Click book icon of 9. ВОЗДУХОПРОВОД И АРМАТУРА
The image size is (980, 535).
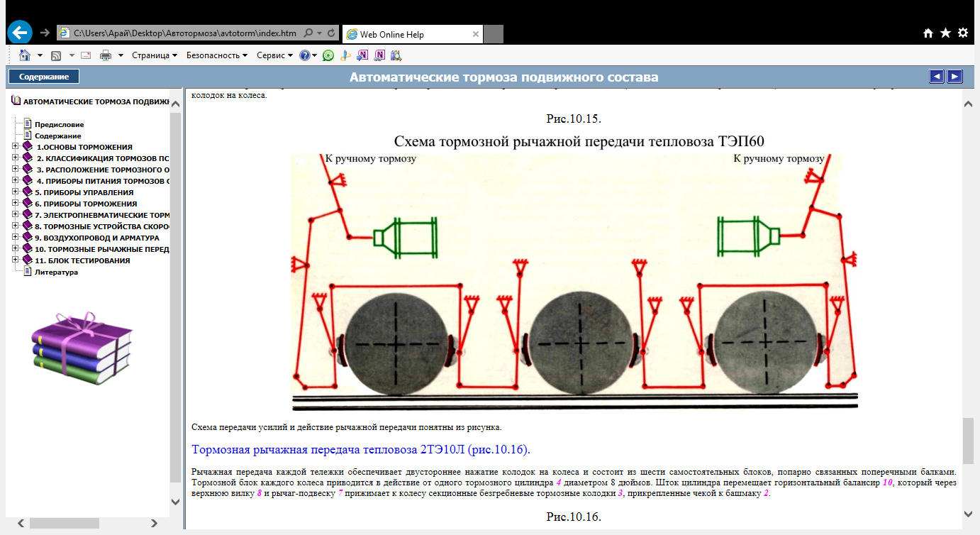click(x=28, y=238)
